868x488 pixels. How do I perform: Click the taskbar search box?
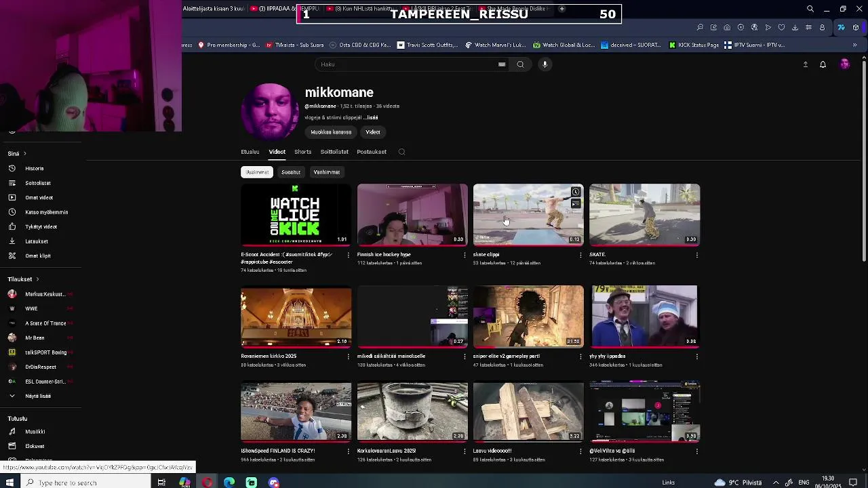(85, 483)
